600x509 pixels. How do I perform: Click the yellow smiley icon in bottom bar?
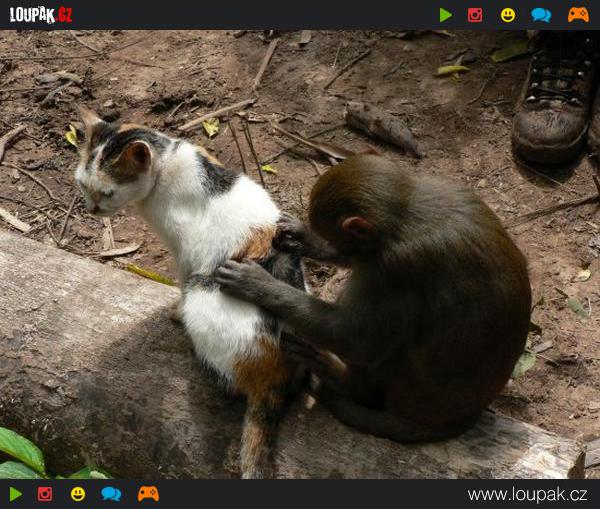pyautogui.click(x=78, y=494)
